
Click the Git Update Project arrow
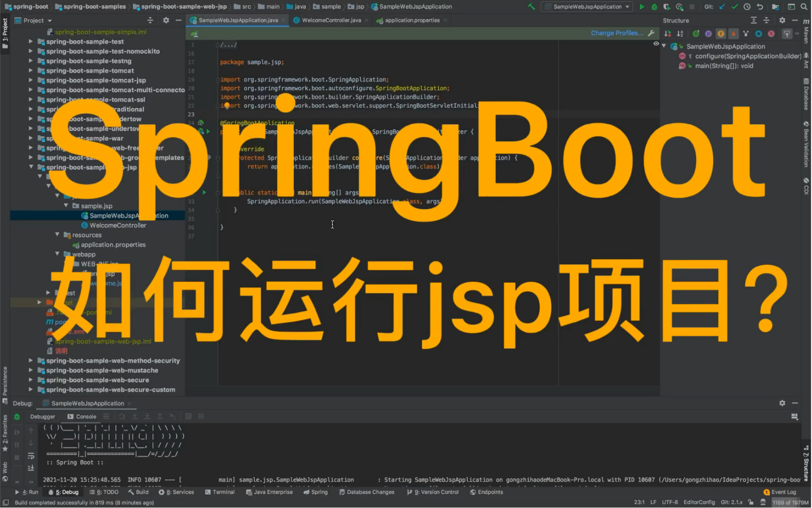pyautogui.click(x=722, y=7)
